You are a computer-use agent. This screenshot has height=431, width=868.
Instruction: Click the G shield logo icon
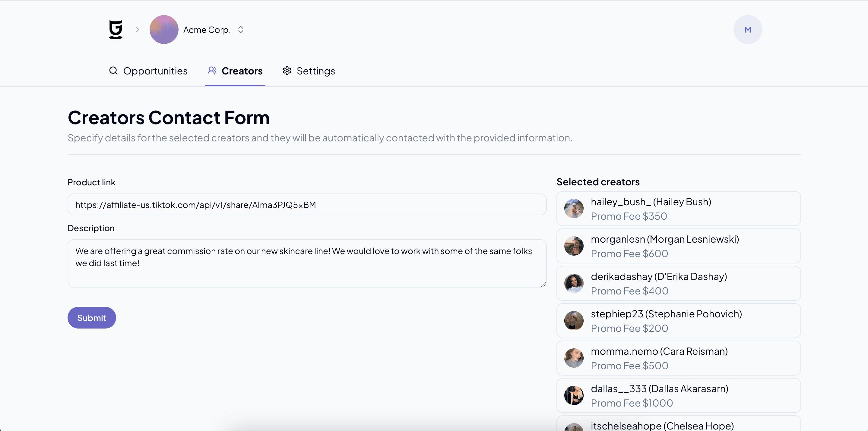click(x=116, y=30)
